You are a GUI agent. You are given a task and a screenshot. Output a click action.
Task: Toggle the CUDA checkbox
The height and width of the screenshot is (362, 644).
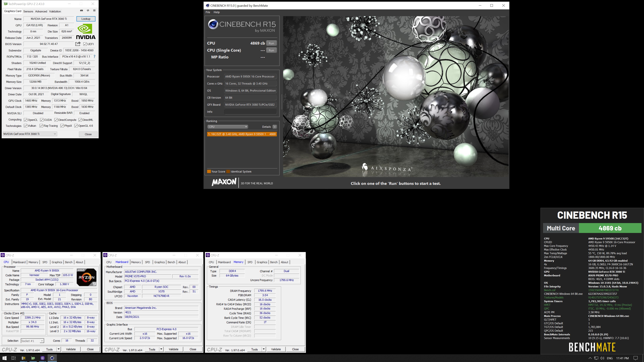coord(42,120)
